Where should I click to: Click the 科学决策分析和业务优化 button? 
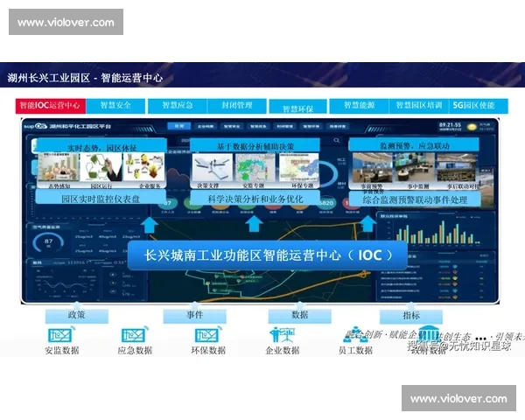(x=255, y=197)
